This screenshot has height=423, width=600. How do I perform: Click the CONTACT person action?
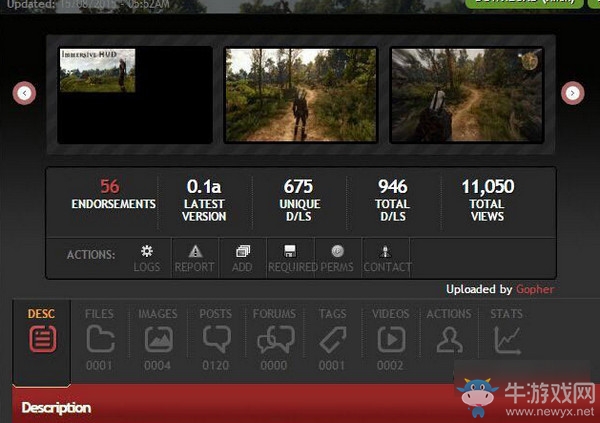(x=386, y=258)
